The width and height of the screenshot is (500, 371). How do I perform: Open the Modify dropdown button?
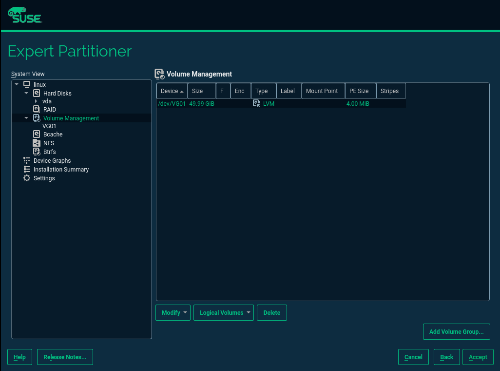173,313
